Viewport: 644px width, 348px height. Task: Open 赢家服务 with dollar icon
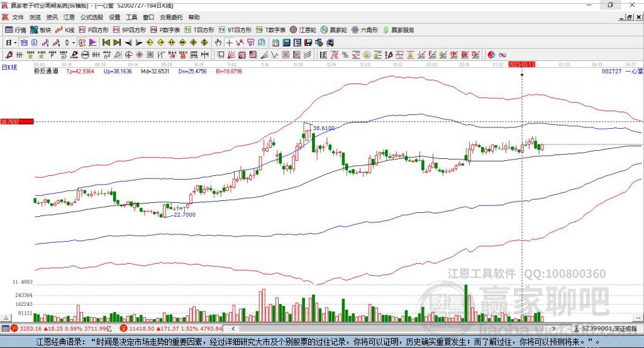[398, 30]
